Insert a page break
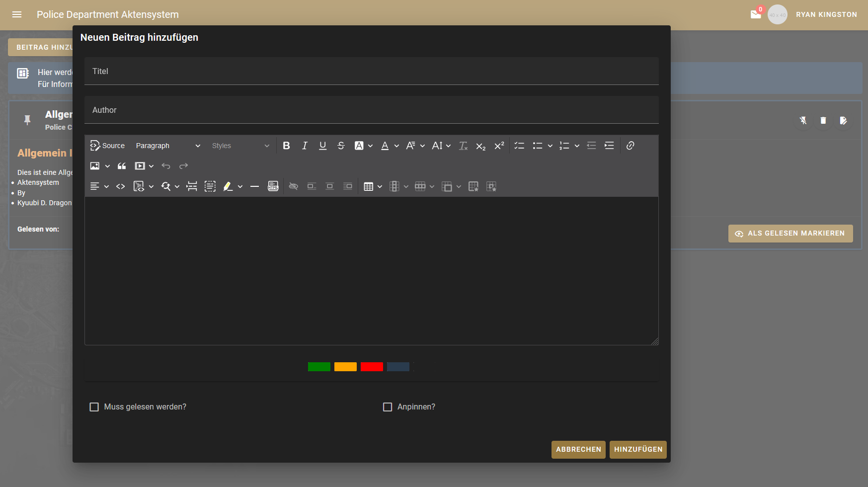Viewport: 868px width, 487px height. (x=192, y=186)
